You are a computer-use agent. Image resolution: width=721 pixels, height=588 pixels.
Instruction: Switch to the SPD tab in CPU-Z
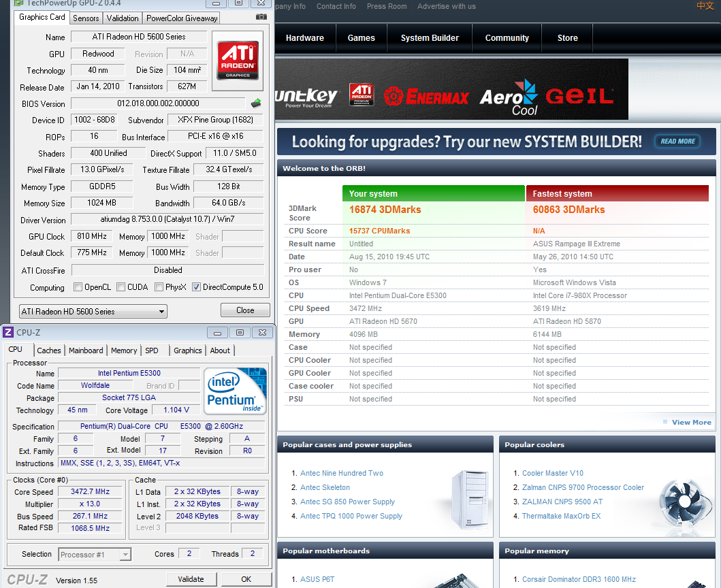pyautogui.click(x=152, y=350)
